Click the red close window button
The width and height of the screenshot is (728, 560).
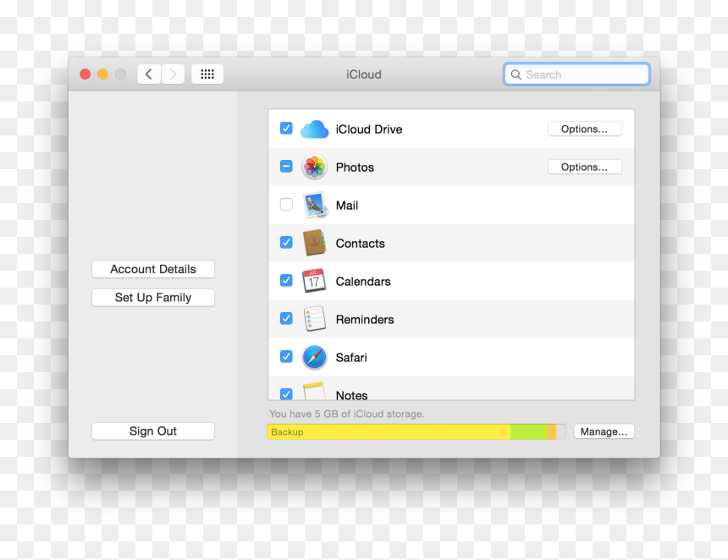coord(85,74)
